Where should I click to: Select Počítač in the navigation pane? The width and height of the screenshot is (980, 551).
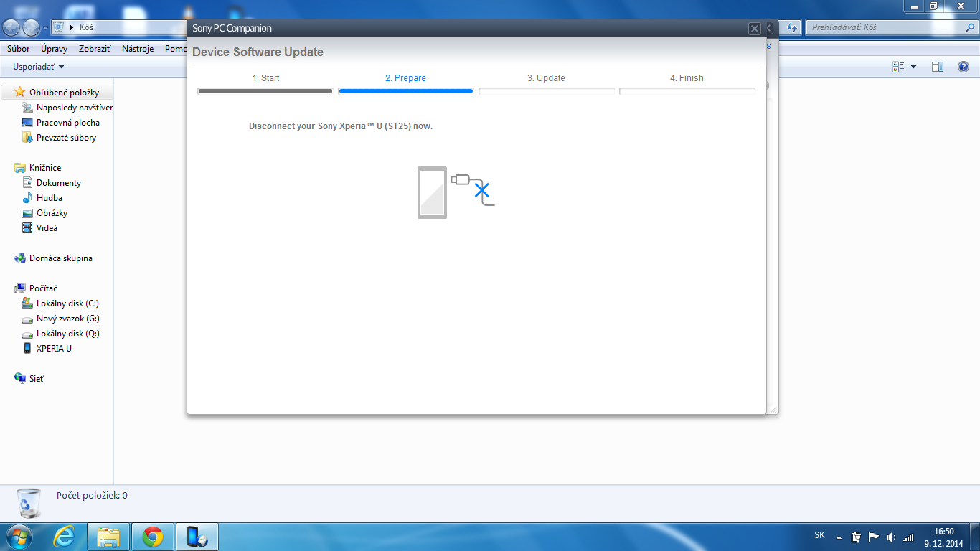pos(36,288)
